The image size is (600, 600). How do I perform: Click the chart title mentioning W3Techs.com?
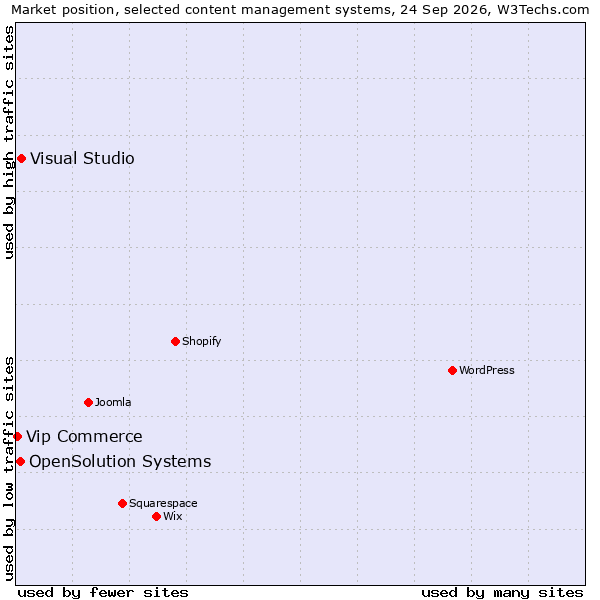300,10
